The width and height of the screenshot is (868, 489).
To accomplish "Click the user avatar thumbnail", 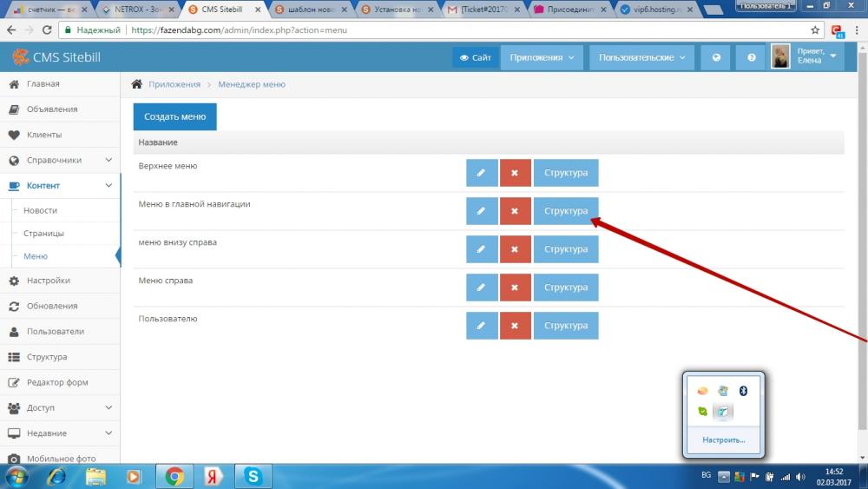I will pos(780,57).
